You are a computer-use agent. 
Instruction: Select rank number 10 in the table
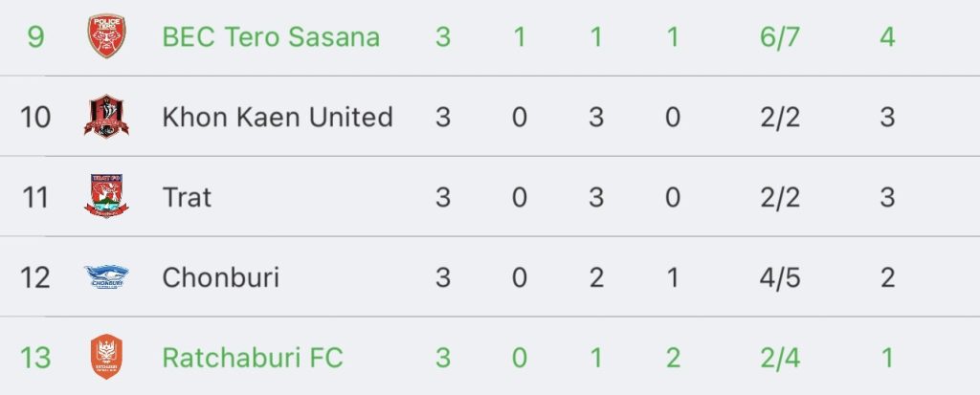[35, 117]
